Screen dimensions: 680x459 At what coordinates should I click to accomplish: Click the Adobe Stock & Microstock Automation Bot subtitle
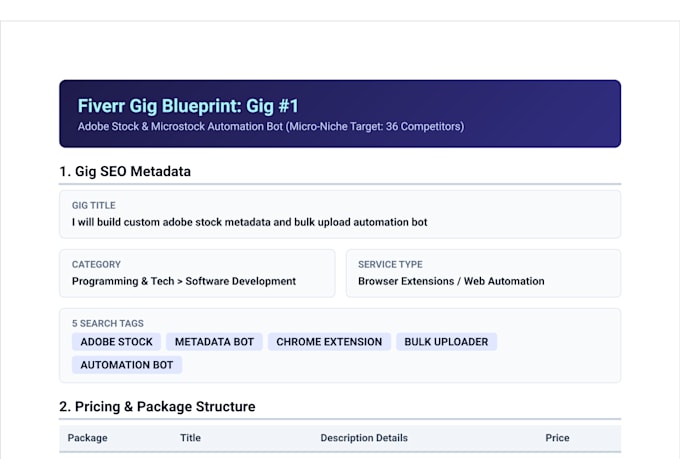pyautogui.click(x=271, y=127)
